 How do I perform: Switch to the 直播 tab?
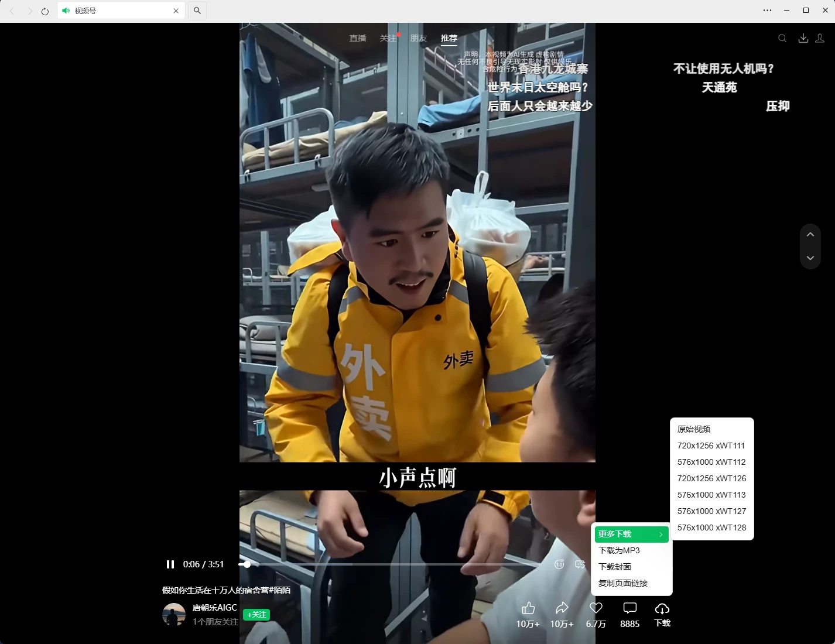tap(358, 38)
